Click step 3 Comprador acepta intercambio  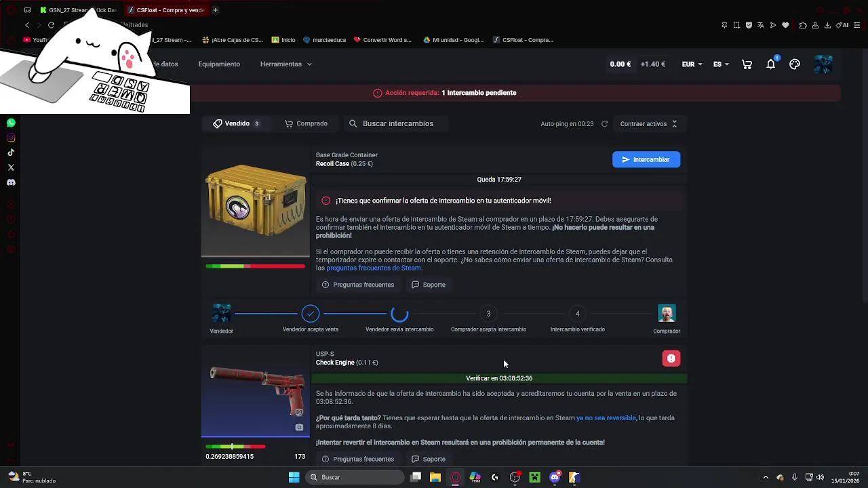[488, 314]
